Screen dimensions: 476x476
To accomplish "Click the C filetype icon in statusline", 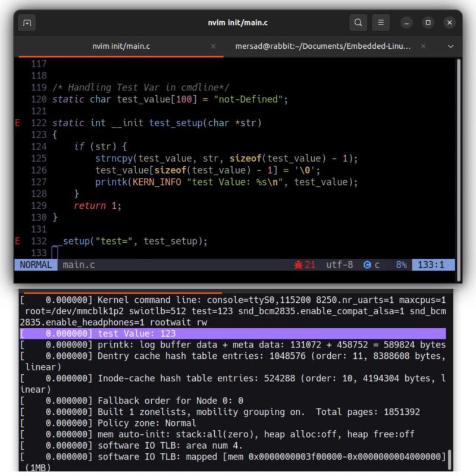I will coord(367,265).
